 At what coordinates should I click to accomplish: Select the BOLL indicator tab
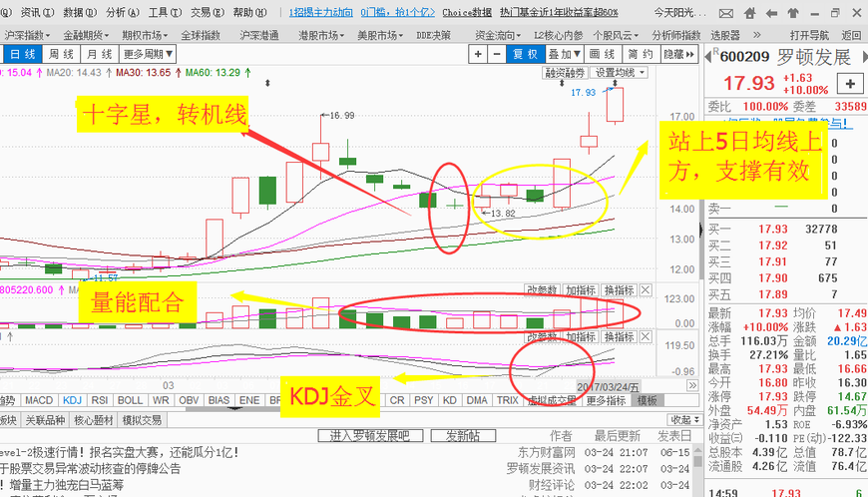pyautogui.click(x=130, y=400)
